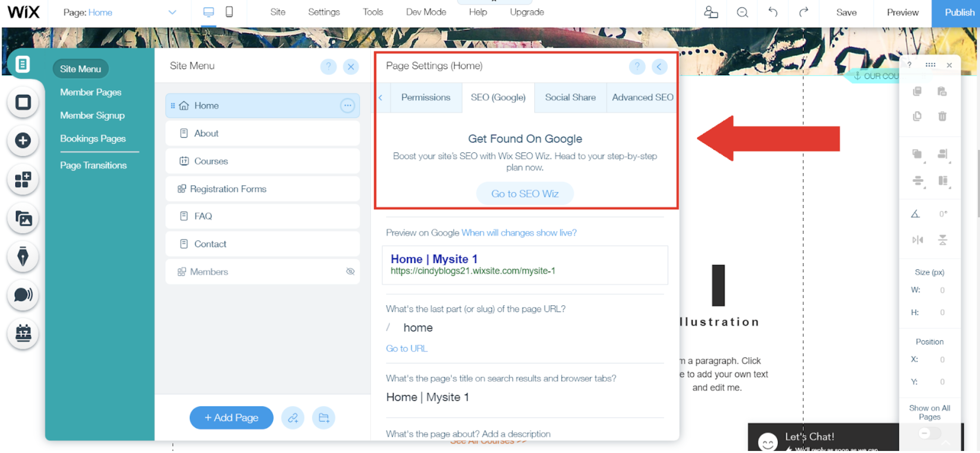Go back from Page Settings panel

[x=659, y=67]
